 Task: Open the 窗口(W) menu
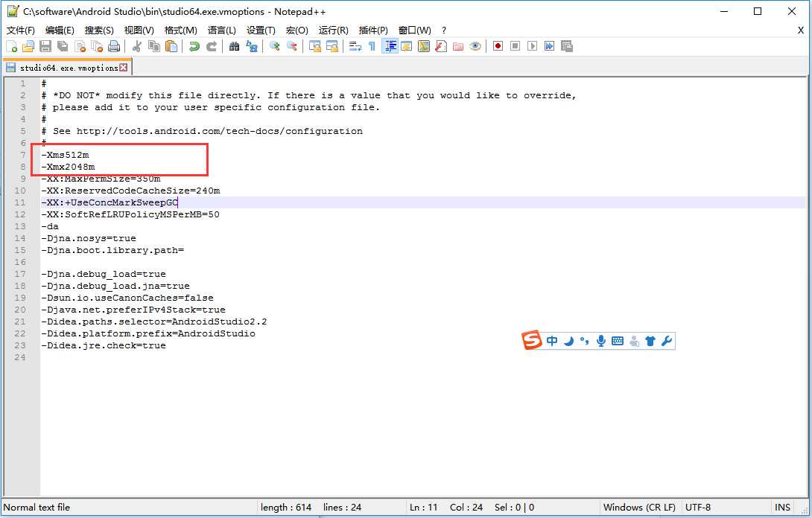415,30
